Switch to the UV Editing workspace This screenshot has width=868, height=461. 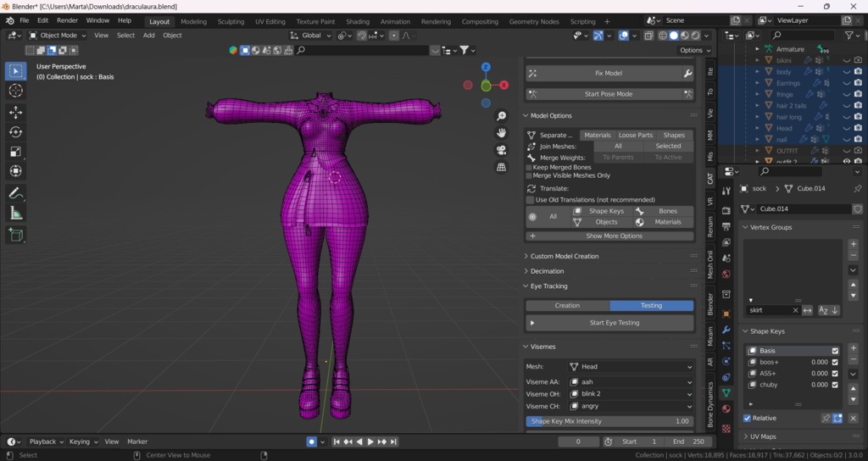270,21
